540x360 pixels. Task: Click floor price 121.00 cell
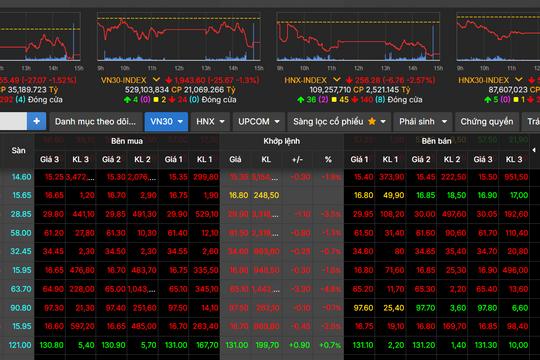[20, 345]
